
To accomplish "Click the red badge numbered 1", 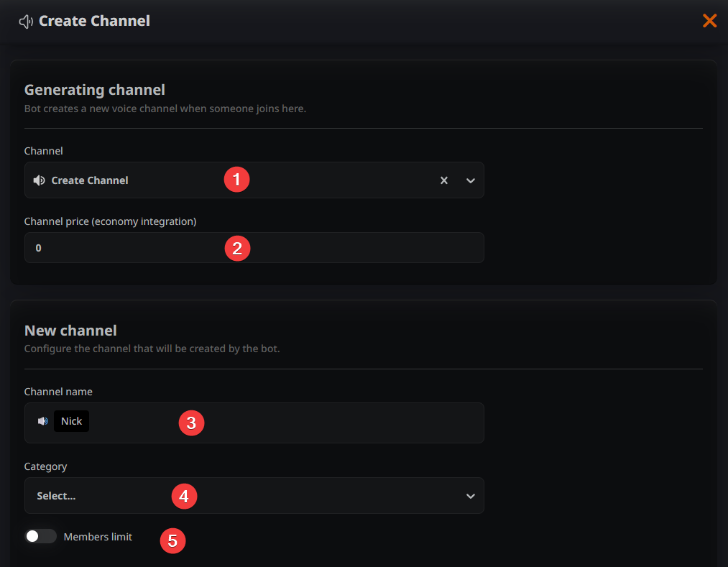I will 236,179.
